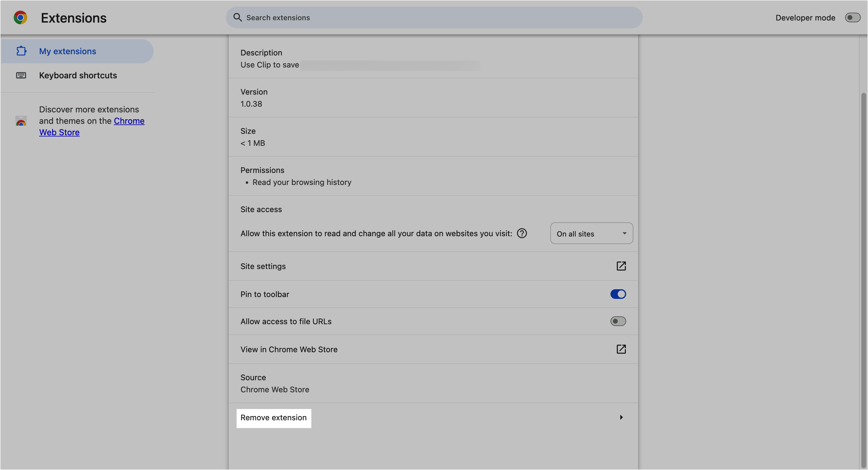
Task: Click the Remove extension button
Action: click(x=273, y=418)
